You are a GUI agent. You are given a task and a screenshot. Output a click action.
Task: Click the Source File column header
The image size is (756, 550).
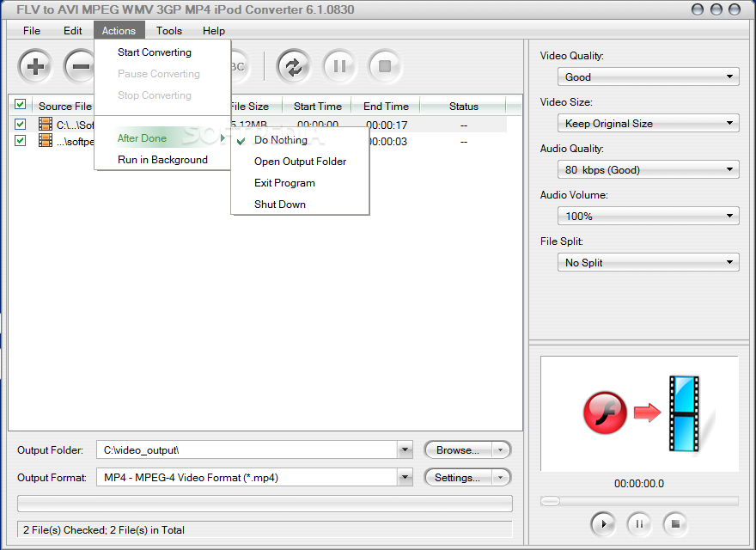pyautogui.click(x=64, y=107)
